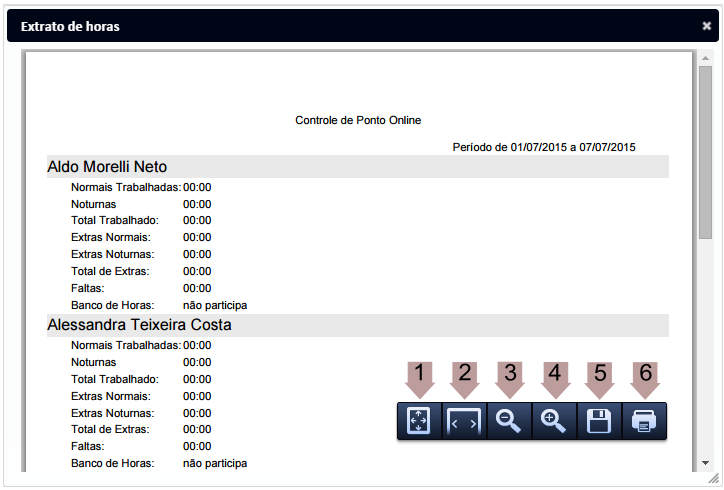
Task: Click the Período de 01/07/2015 a 07/07/2015 text
Action: (544, 147)
